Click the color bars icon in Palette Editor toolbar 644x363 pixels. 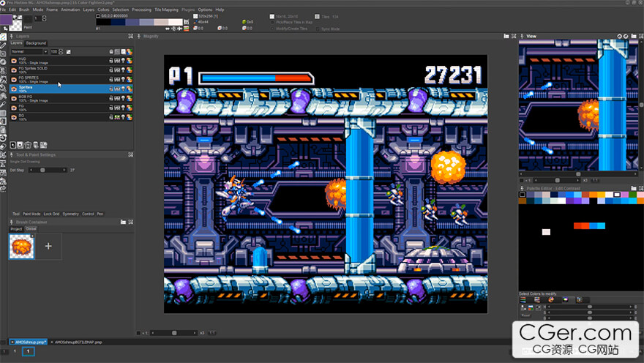pos(523,300)
